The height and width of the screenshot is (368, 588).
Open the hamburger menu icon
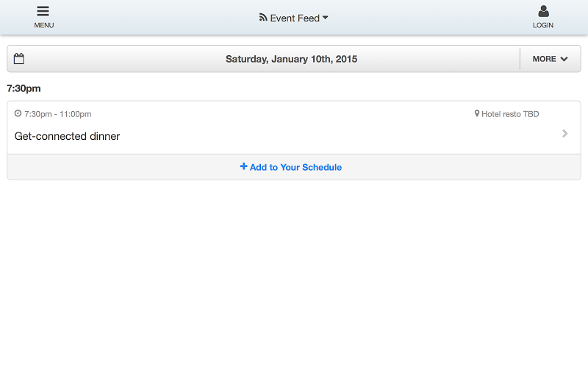[43, 11]
